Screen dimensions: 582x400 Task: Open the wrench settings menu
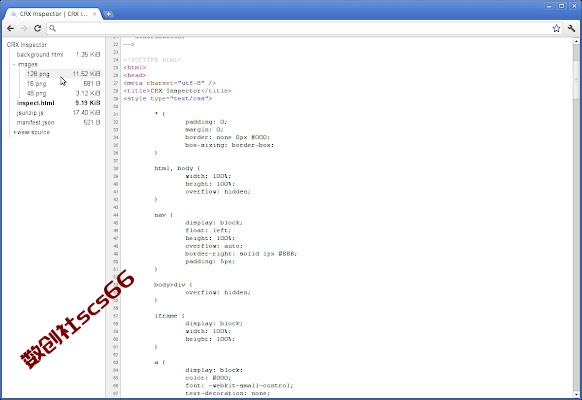pos(571,28)
